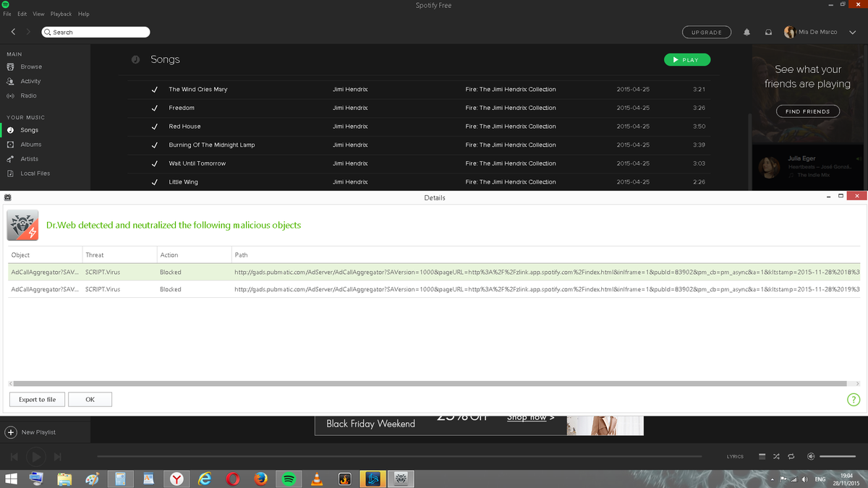
Task: Click OK in Dr.Web Details
Action: (x=90, y=400)
